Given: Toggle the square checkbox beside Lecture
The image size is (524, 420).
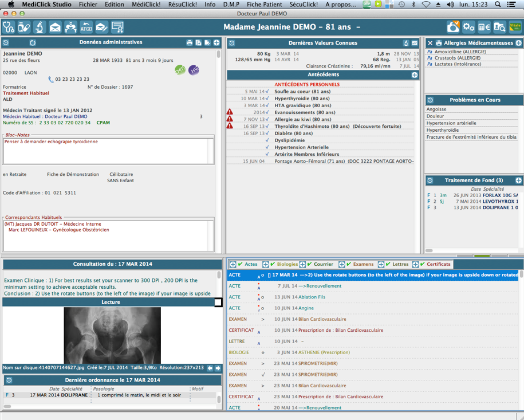Looking at the screenshot, I should (x=218, y=303).
